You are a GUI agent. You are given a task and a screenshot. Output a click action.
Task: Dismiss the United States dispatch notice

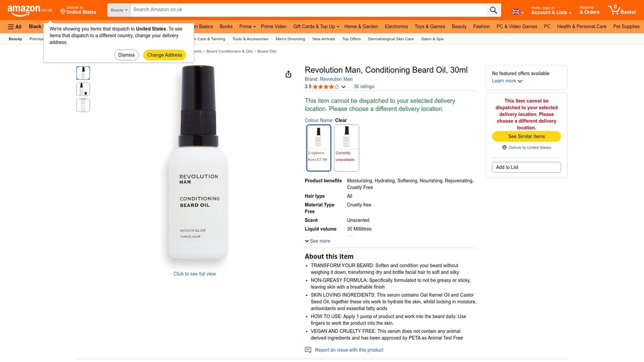click(126, 54)
